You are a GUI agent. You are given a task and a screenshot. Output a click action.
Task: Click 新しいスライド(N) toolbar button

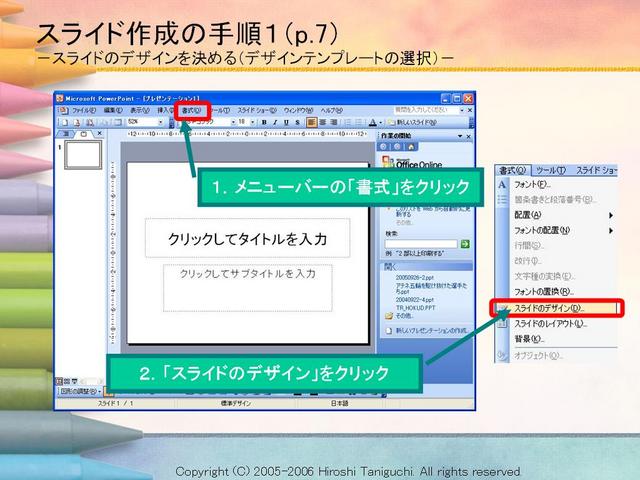pos(412,122)
